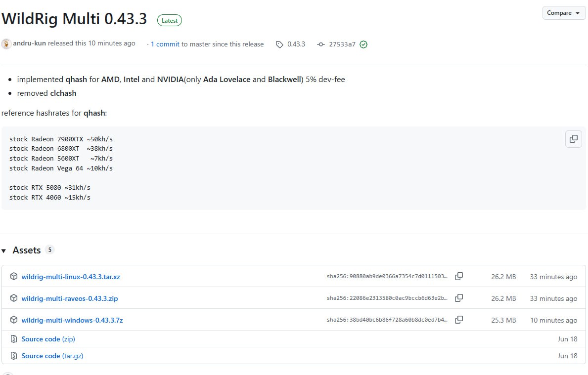Image resolution: width=588 pixels, height=375 pixels.
Task: Copy sha256 of the linux tar.xz asset
Action: [458, 277]
